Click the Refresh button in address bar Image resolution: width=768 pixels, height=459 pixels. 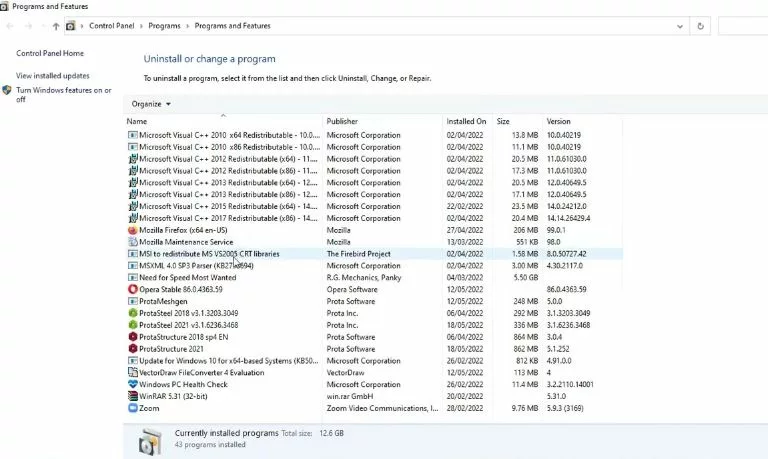(700, 26)
